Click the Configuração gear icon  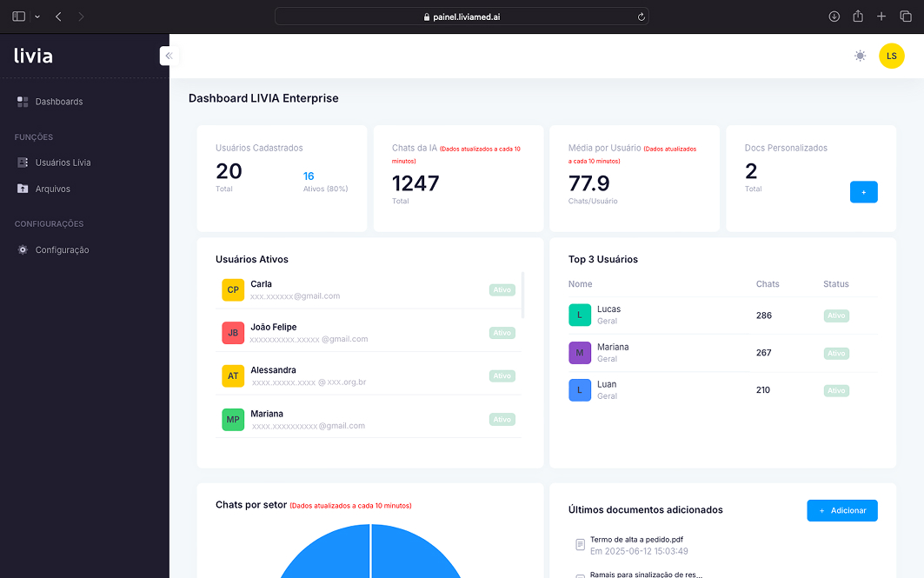coord(23,250)
